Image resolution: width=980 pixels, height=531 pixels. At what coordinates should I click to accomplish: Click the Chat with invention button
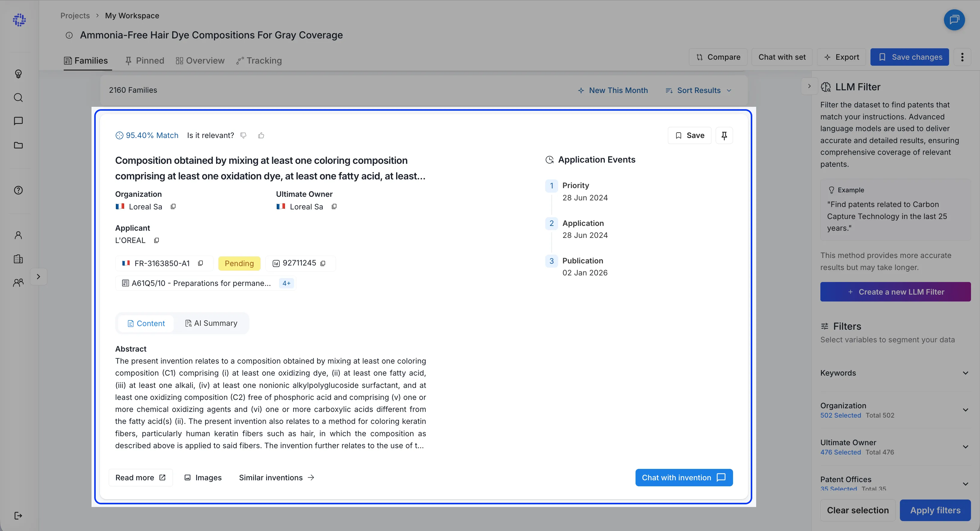coord(684,478)
